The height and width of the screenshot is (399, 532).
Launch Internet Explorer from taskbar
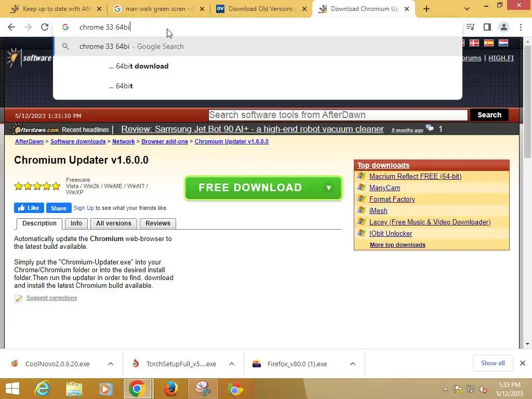pos(43,389)
